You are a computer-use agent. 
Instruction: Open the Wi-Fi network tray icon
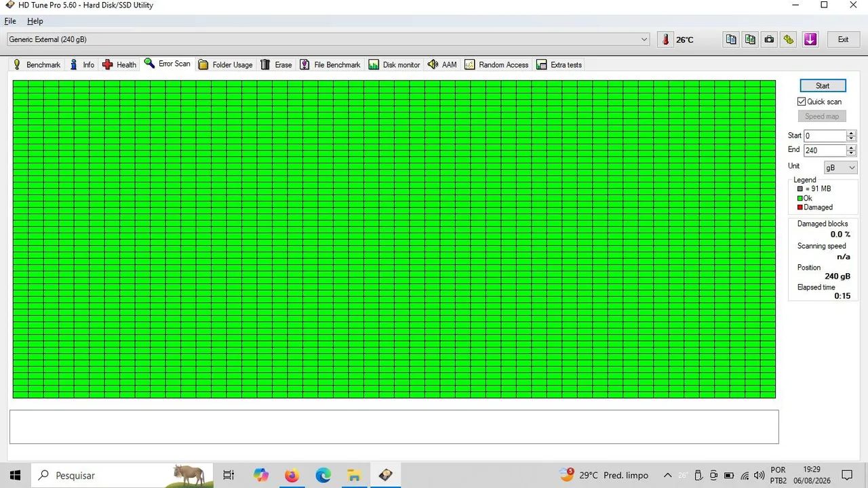[745, 475]
